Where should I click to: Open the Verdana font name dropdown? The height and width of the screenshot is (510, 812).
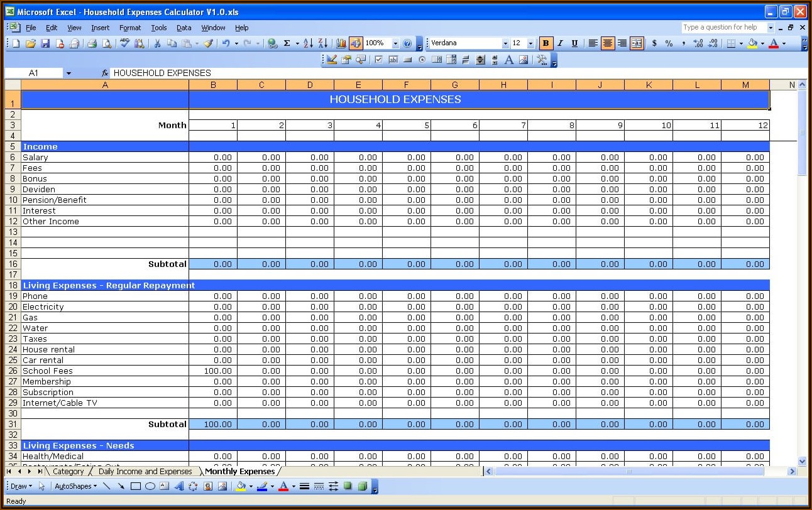pyautogui.click(x=505, y=43)
